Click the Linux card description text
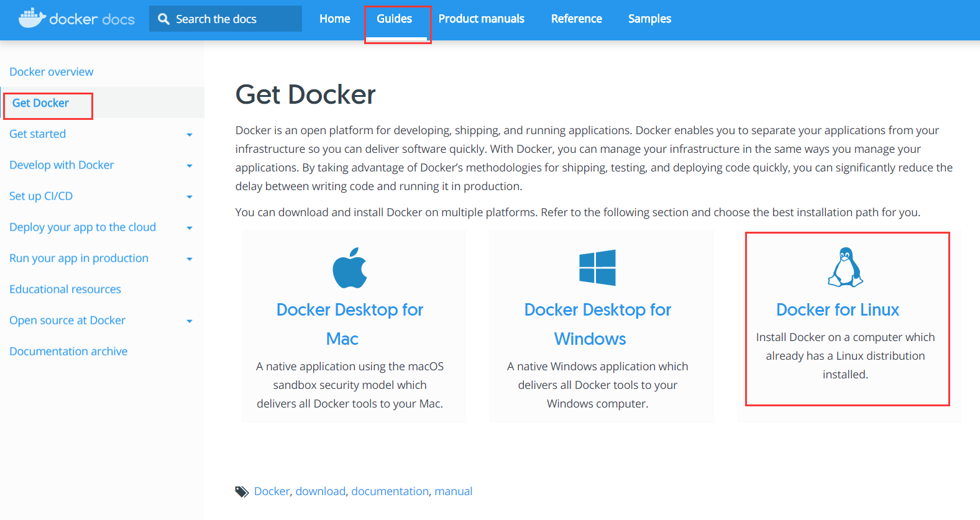 (x=845, y=356)
